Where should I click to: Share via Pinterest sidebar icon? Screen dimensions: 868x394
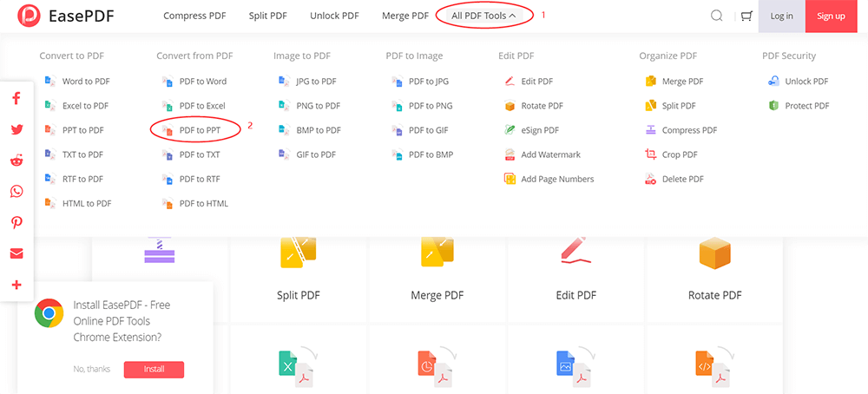(16, 223)
